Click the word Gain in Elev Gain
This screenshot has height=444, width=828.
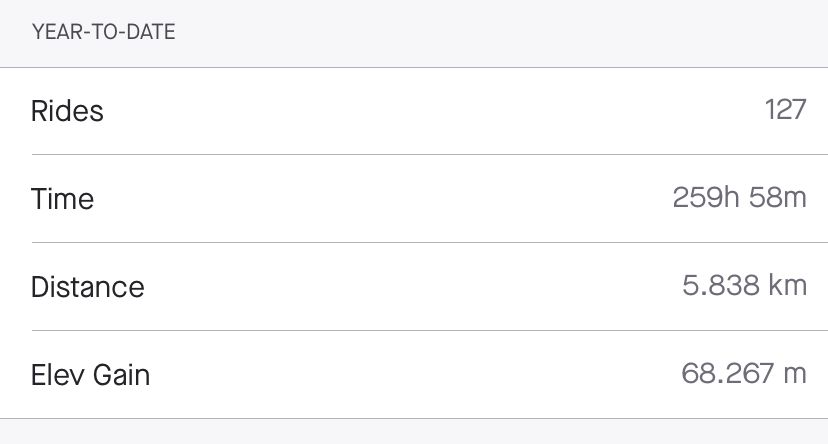click(x=120, y=375)
